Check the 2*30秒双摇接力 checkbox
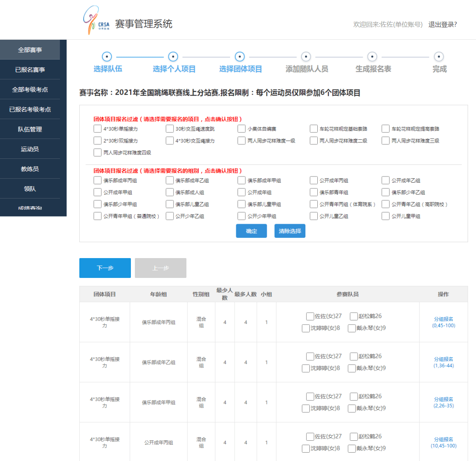This screenshot has height=461, width=476. [x=97, y=141]
